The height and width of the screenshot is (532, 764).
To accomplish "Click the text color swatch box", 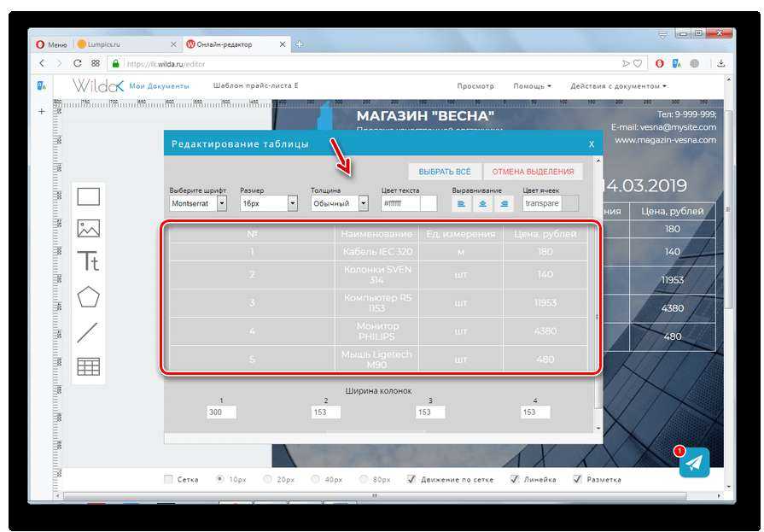I will click(x=429, y=203).
